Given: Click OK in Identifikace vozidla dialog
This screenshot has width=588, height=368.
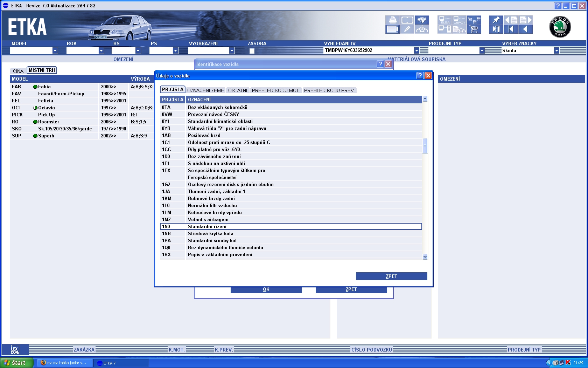Looking at the screenshot, I should (x=266, y=289).
